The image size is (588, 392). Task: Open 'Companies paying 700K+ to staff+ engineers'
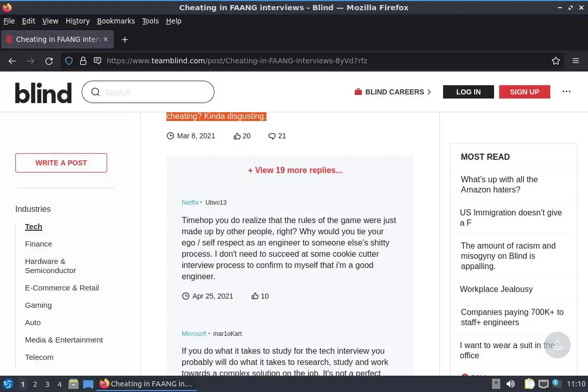pos(512,317)
